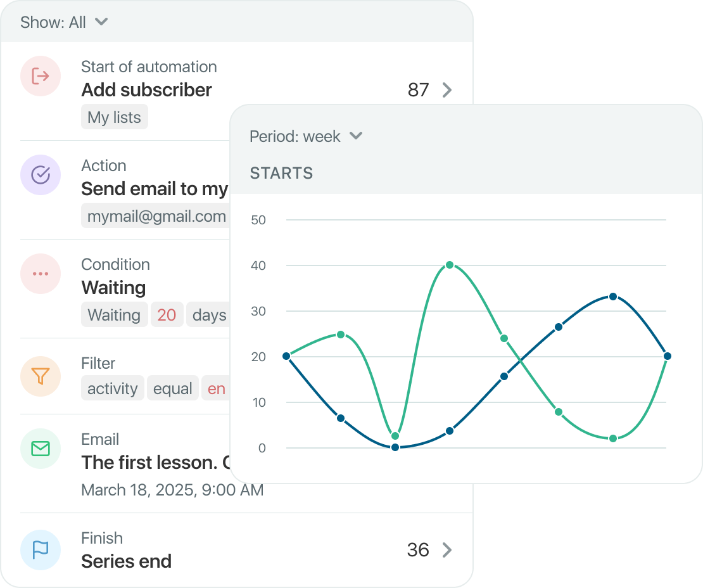Open the Add subscriber step title
703x588 pixels.
(147, 90)
